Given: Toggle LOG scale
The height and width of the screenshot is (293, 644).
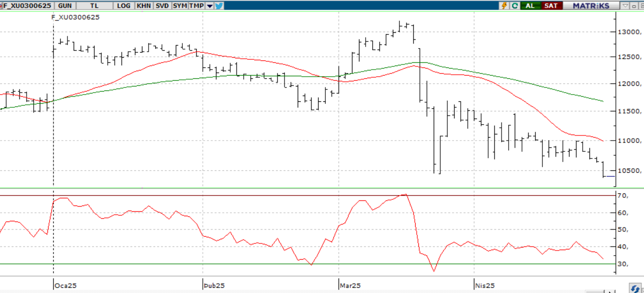Looking at the screenshot, I should pos(124,6).
